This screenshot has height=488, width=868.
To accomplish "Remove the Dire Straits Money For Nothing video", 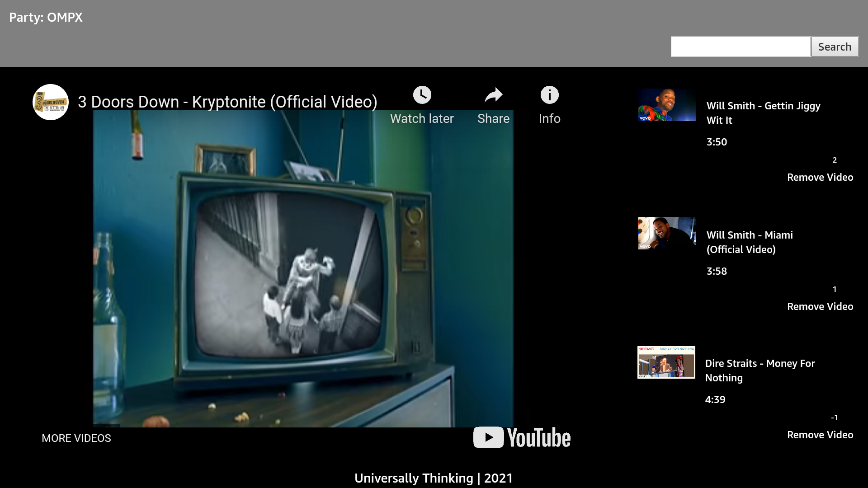I will (820, 435).
